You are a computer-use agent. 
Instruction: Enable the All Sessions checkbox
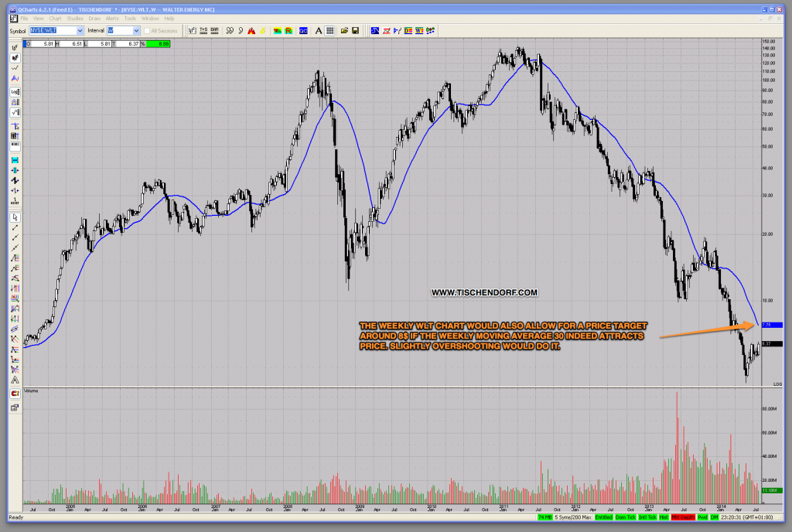(147, 30)
